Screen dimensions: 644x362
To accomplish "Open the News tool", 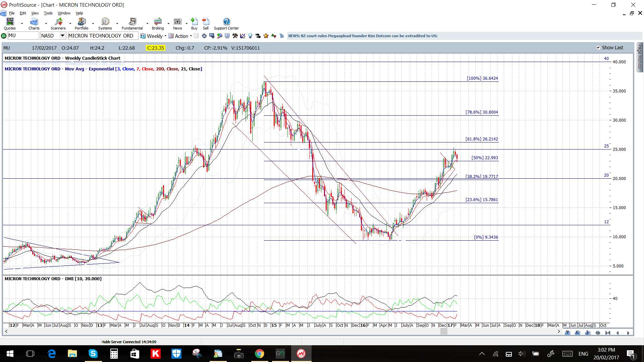I will (x=177, y=24).
